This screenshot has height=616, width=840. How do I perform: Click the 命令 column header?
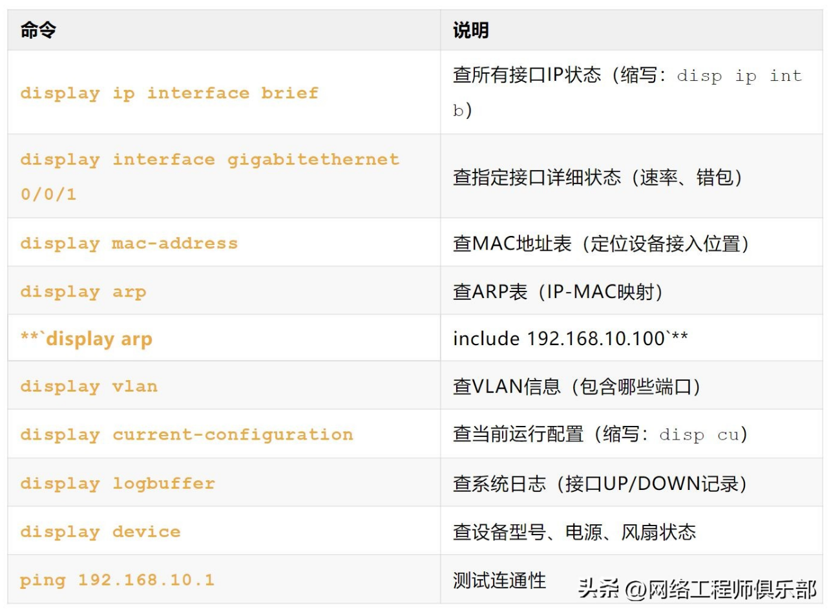point(38,30)
